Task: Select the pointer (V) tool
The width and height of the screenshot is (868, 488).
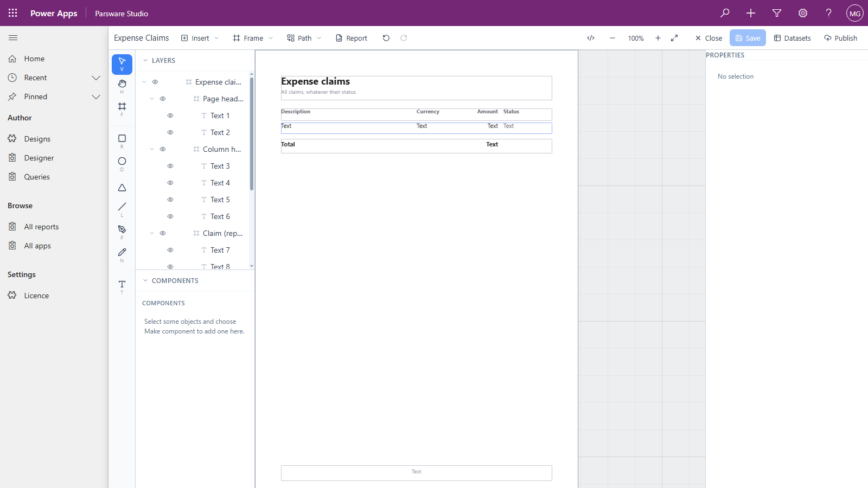Action: tap(122, 65)
